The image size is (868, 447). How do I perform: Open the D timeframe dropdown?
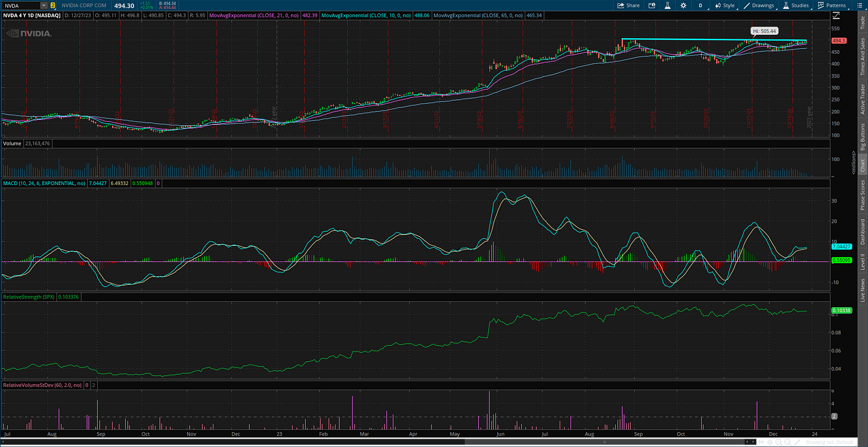700,5
